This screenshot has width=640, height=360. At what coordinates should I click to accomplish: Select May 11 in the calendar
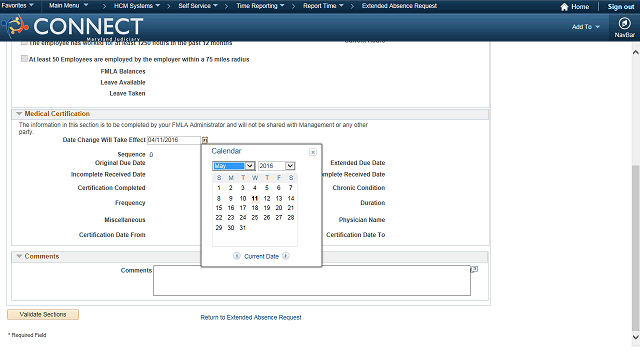point(255,198)
